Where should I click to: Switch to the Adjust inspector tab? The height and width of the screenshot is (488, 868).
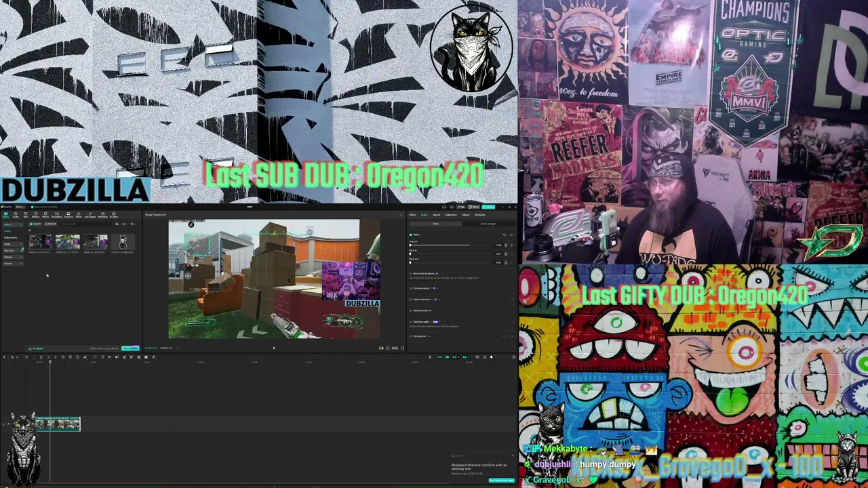tap(466, 215)
